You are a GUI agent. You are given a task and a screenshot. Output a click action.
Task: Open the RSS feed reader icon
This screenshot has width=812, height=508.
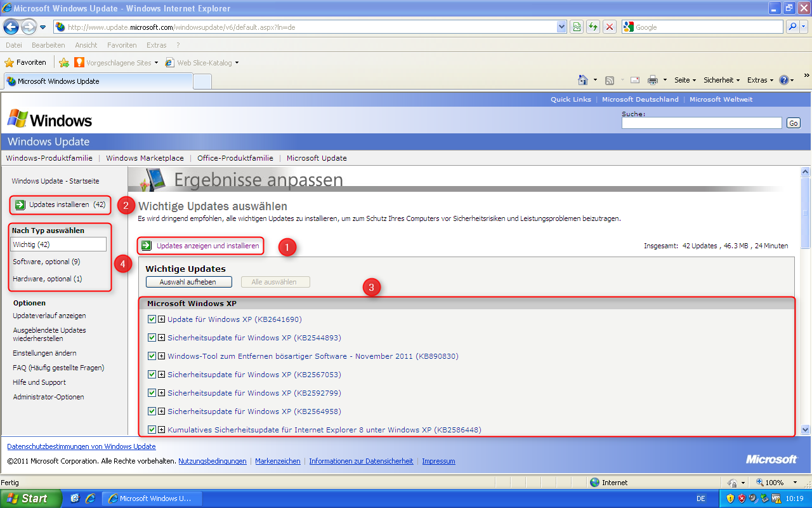click(608, 80)
